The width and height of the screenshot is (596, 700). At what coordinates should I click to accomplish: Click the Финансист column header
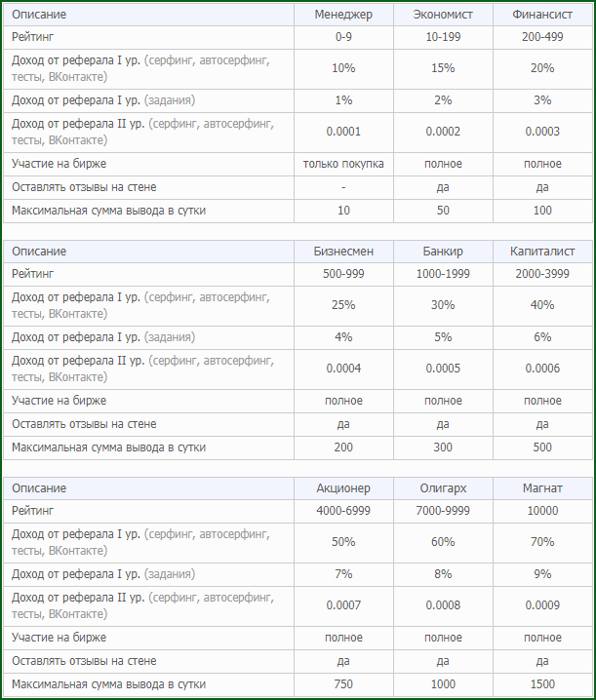(542, 15)
